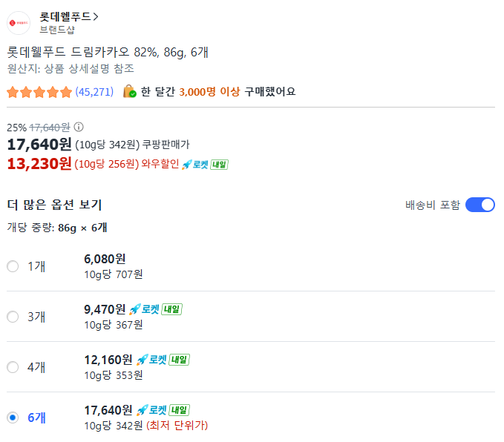Click the rocket badge in 4개 row
504x442 pixels.
(163, 360)
